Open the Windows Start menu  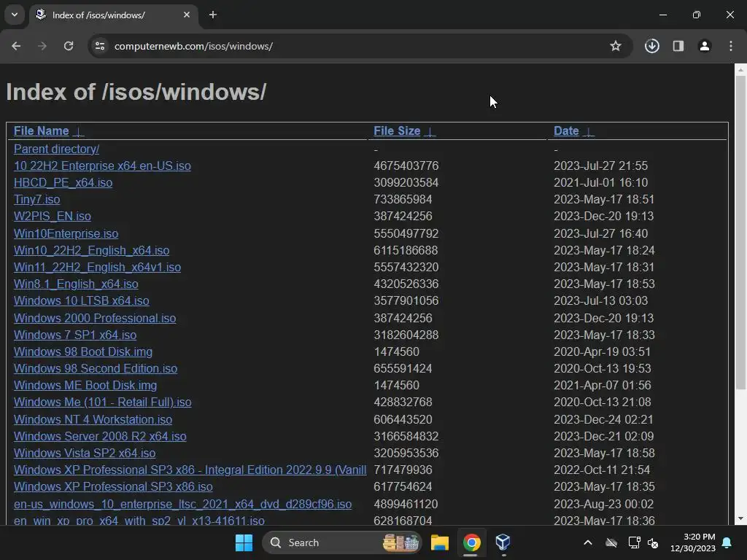244,542
